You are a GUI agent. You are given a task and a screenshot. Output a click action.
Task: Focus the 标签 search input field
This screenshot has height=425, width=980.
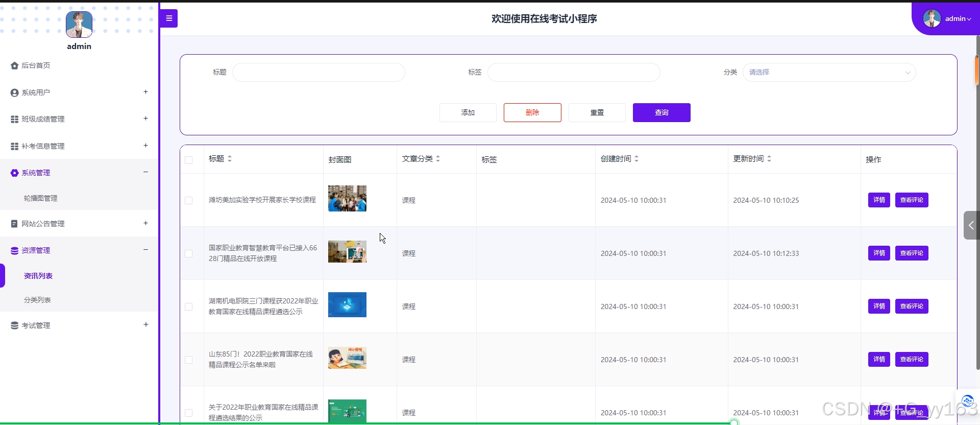[x=574, y=72]
